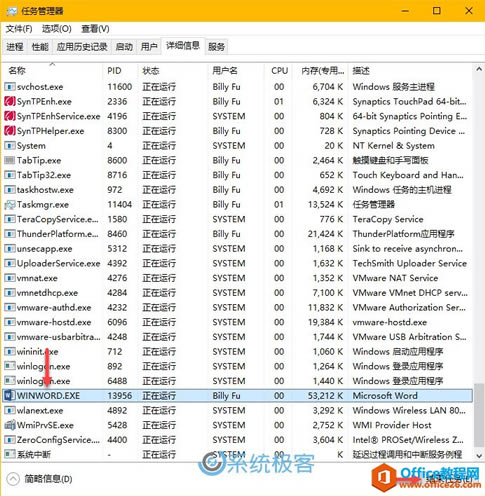Click the Taskmgr.exe process name
This screenshot has height=496, width=485.
click(43, 205)
